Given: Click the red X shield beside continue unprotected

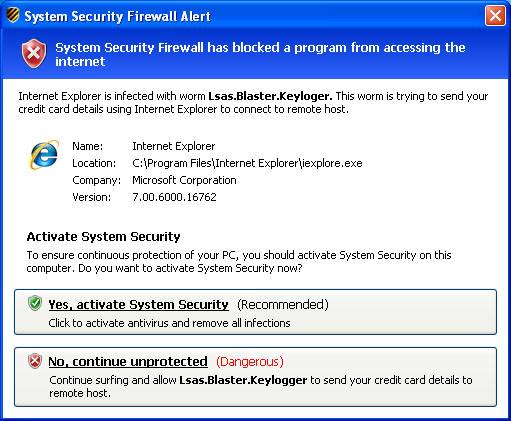Looking at the screenshot, I should click(35, 361).
